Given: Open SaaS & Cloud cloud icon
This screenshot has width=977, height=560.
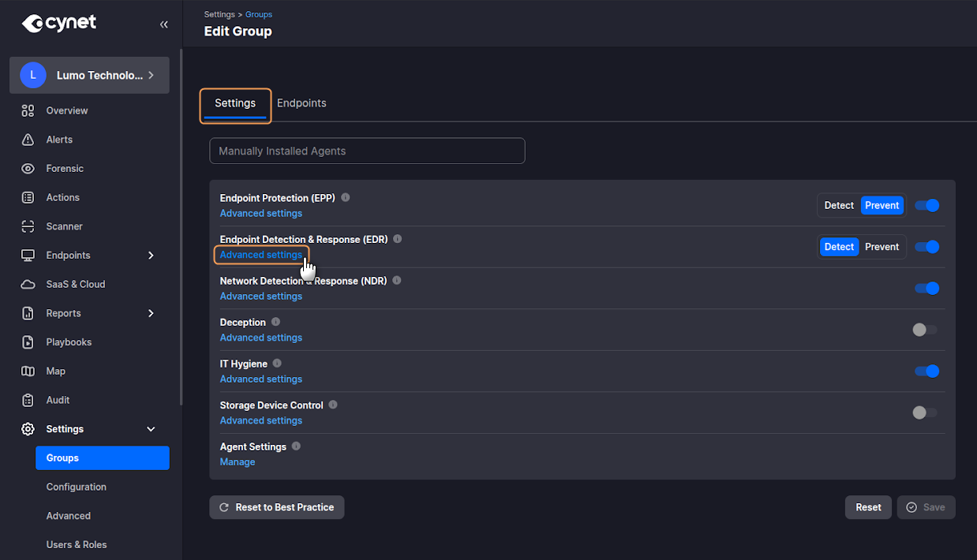Looking at the screenshot, I should (x=28, y=284).
